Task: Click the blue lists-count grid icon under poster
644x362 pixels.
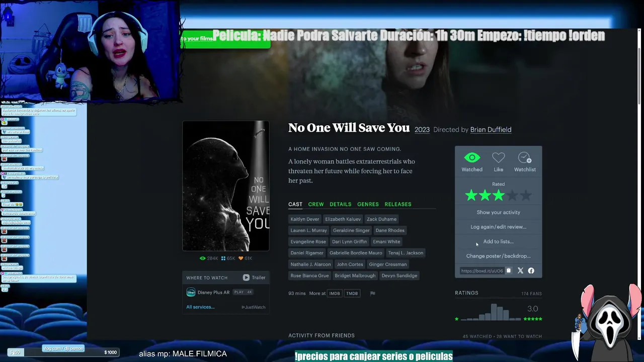Action: coord(223,258)
